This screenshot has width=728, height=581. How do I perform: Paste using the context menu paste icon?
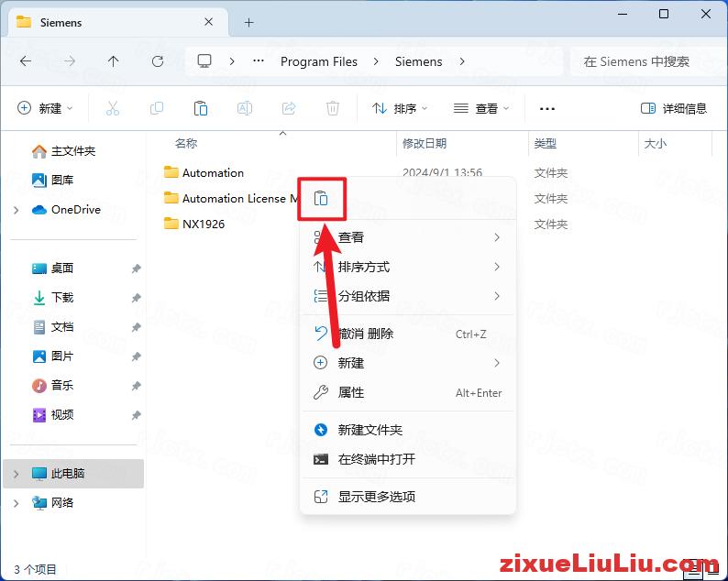pyautogui.click(x=321, y=198)
